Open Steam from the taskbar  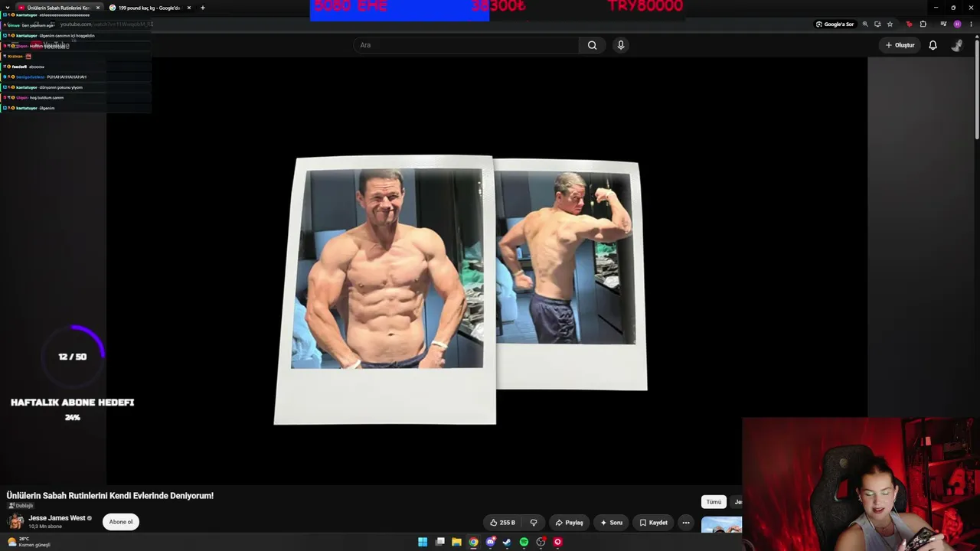coord(507,542)
